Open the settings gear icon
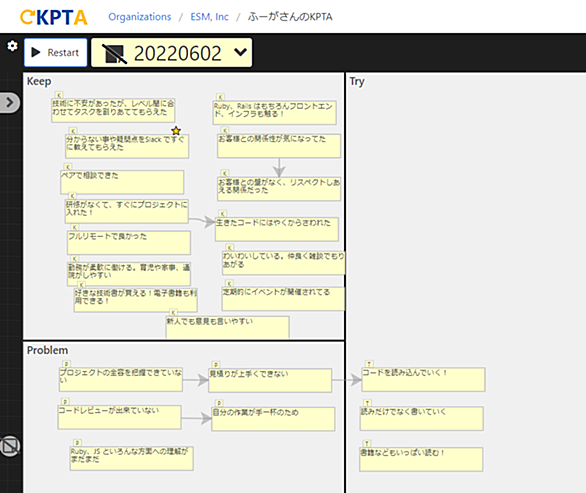586x493 pixels. coord(12,46)
